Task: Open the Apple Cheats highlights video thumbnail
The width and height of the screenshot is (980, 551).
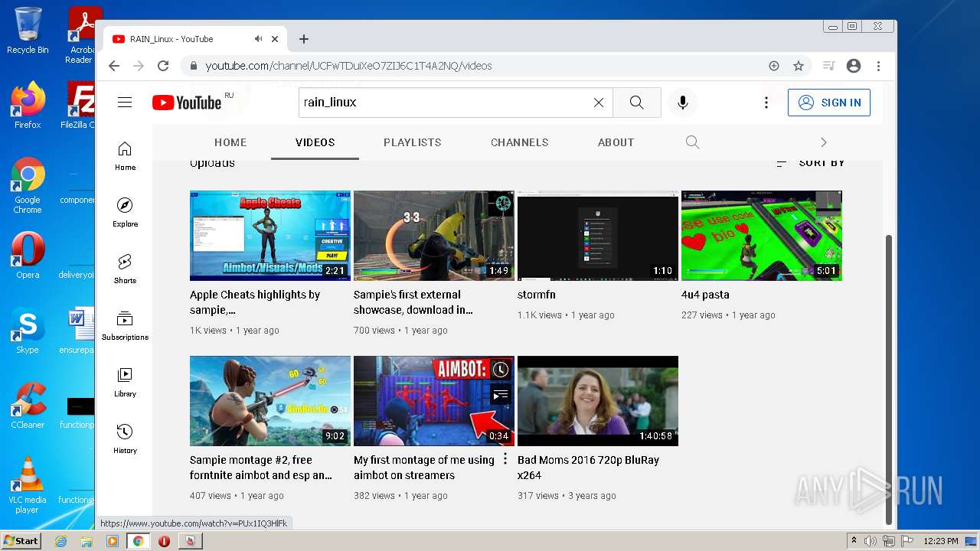Action: (x=270, y=236)
